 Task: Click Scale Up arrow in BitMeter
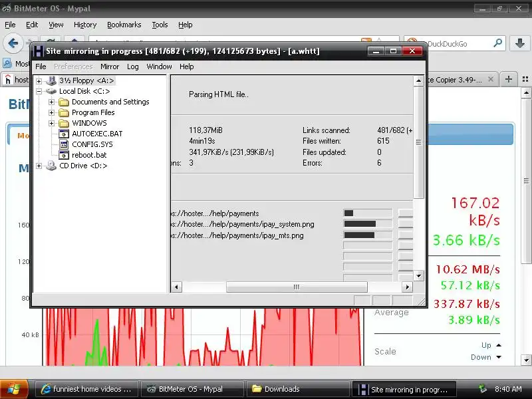pyautogui.click(x=499, y=345)
